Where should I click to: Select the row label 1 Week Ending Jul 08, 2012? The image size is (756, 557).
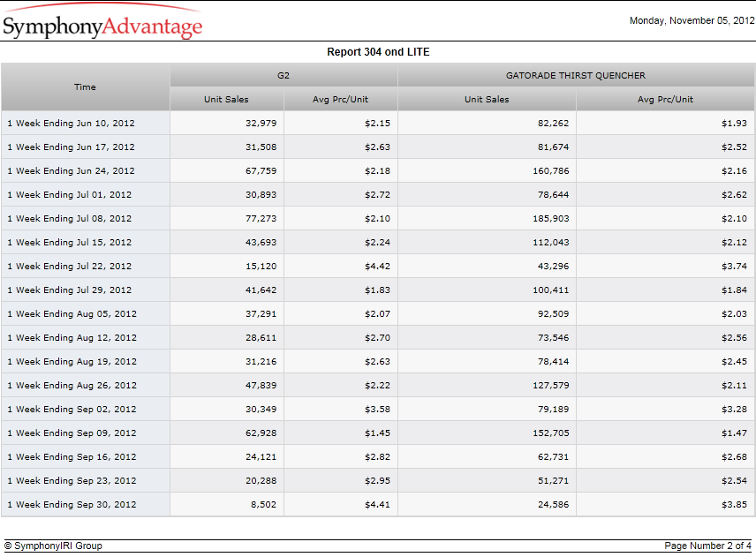(x=70, y=219)
